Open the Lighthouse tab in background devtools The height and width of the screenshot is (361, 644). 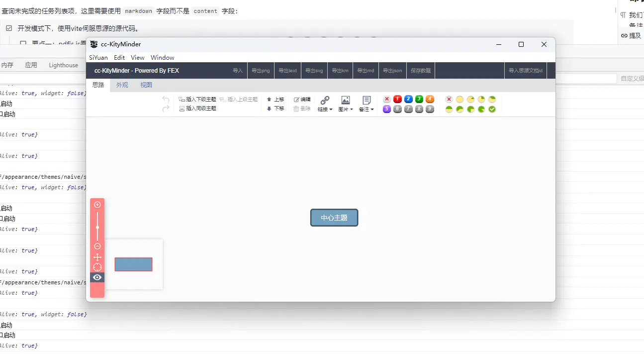point(63,65)
